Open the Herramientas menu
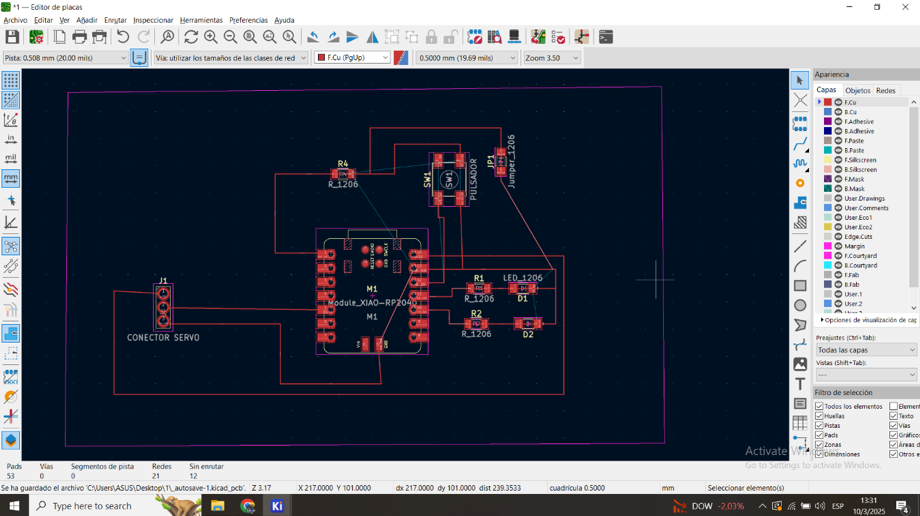Viewport: 920px width, 516px height. (201, 20)
